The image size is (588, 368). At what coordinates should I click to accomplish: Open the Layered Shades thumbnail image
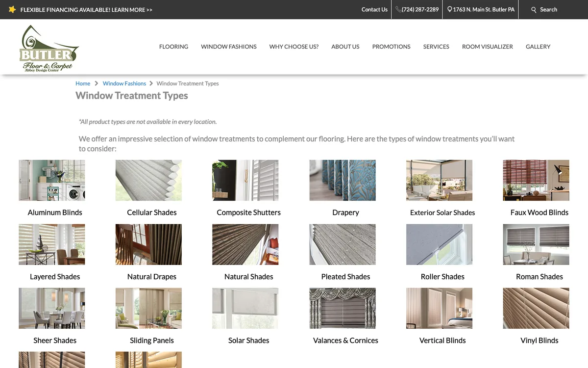(52, 244)
